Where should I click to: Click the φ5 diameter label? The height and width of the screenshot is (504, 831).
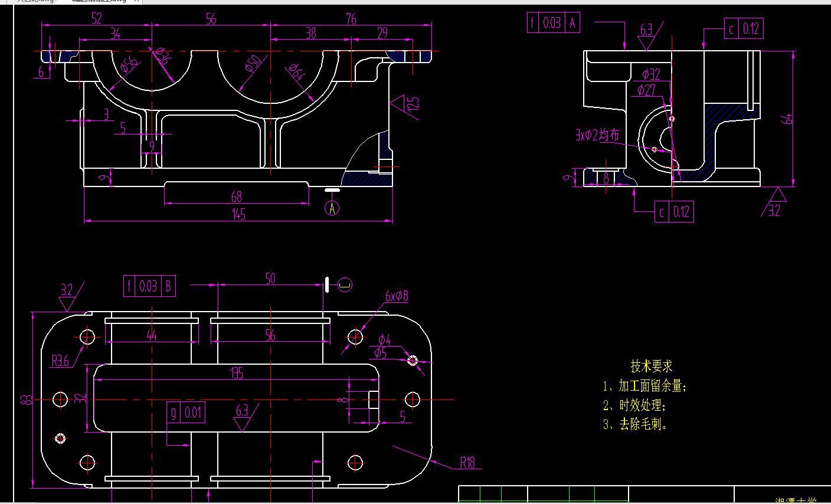click(381, 353)
